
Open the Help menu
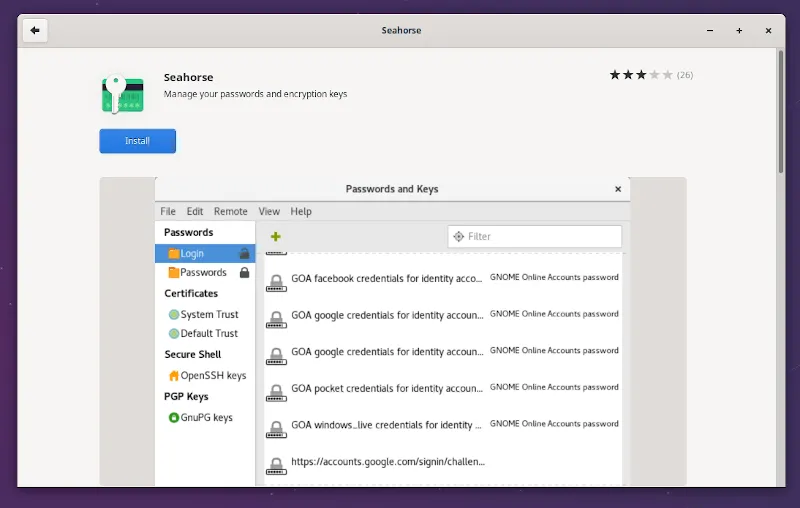tap(301, 212)
